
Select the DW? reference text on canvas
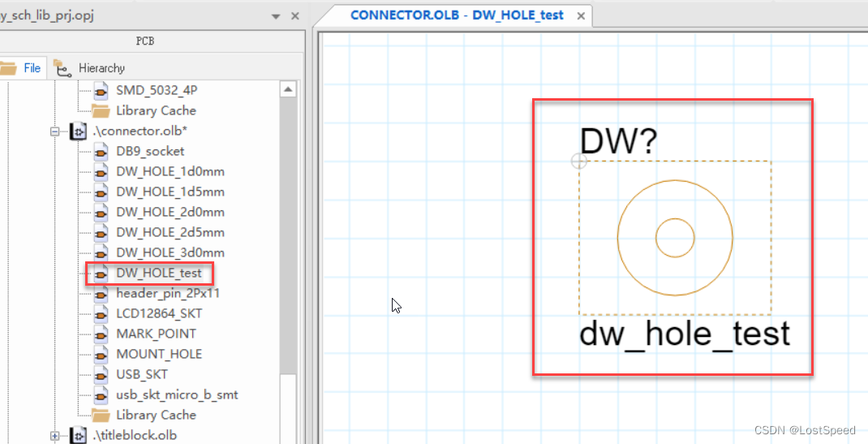pos(618,142)
